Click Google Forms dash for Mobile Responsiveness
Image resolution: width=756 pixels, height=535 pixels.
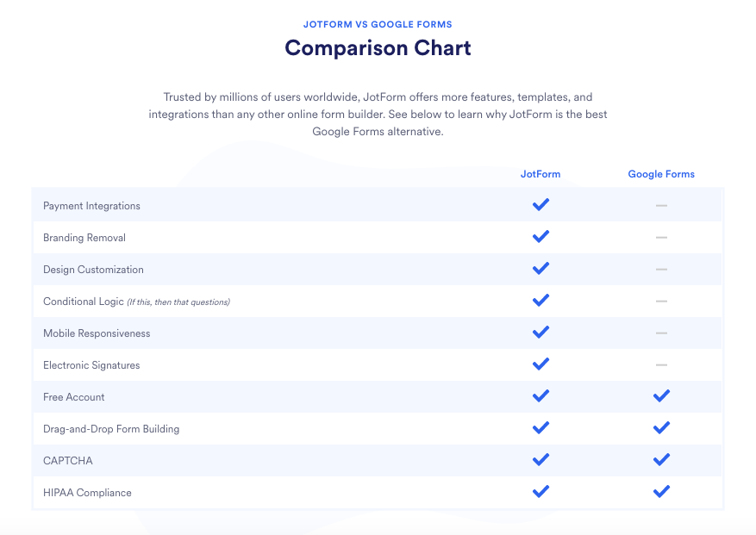(x=661, y=333)
